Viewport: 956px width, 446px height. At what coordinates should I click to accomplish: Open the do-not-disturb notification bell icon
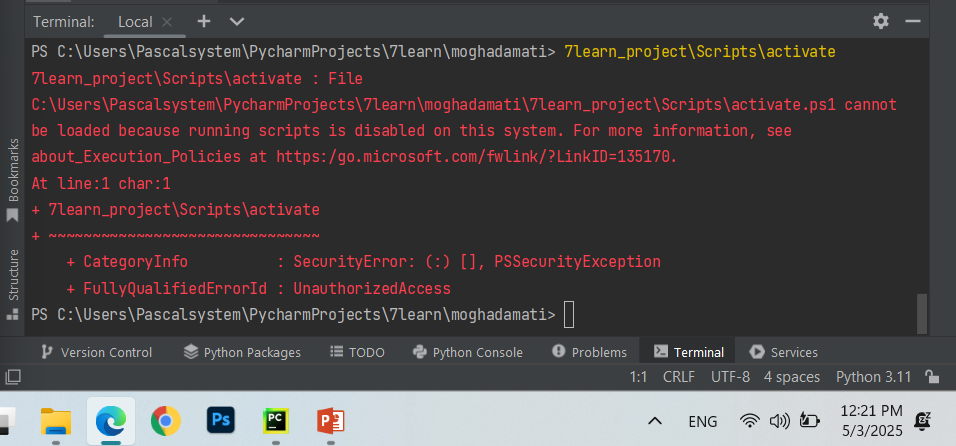pos(922,420)
